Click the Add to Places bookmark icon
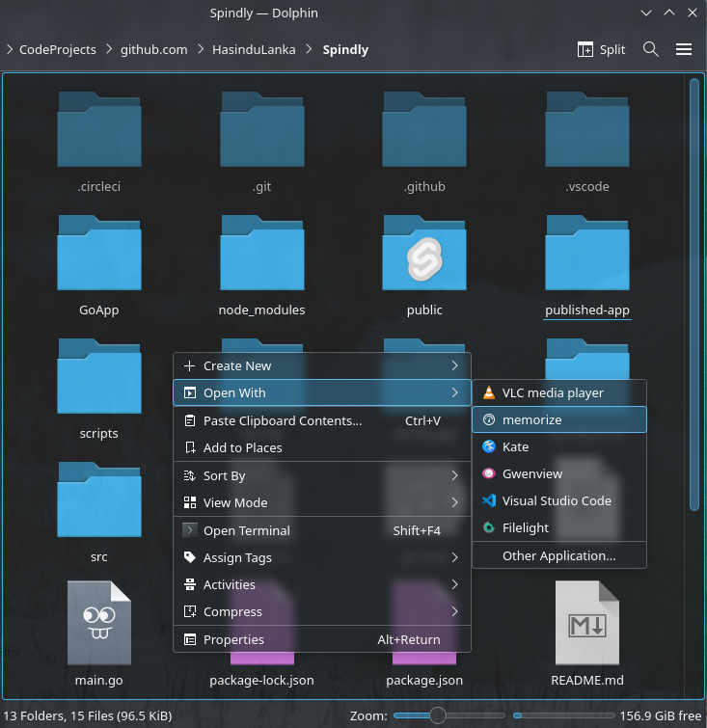Viewport: 707px width, 728px height. (x=189, y=447)
